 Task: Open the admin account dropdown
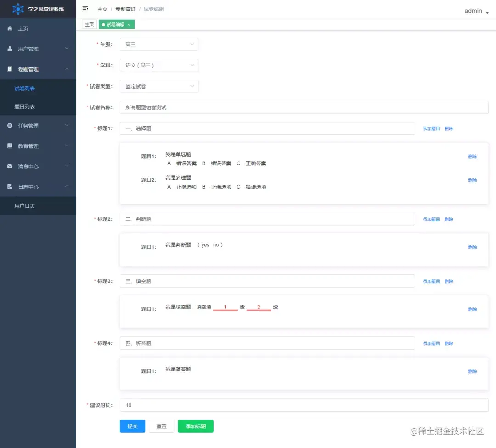(476, 11)
